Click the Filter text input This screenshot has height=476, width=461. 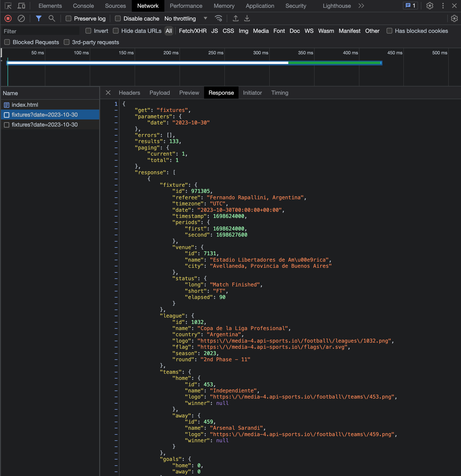41,31
